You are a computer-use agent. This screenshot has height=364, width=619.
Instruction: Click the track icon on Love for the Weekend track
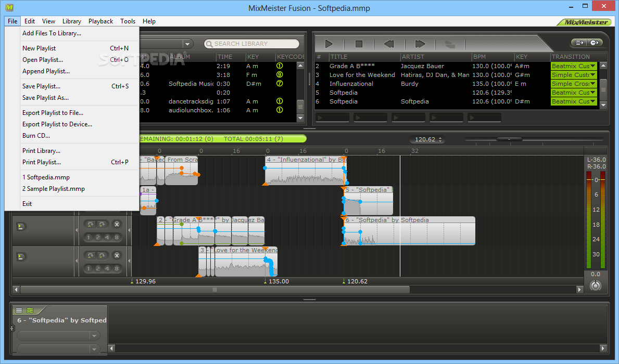20,257
